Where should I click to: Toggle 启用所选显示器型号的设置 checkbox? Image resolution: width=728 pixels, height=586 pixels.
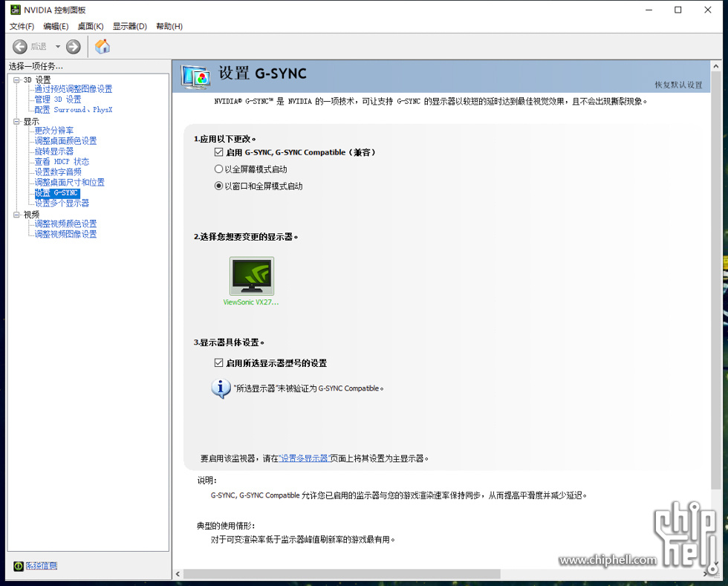(218, 362)
